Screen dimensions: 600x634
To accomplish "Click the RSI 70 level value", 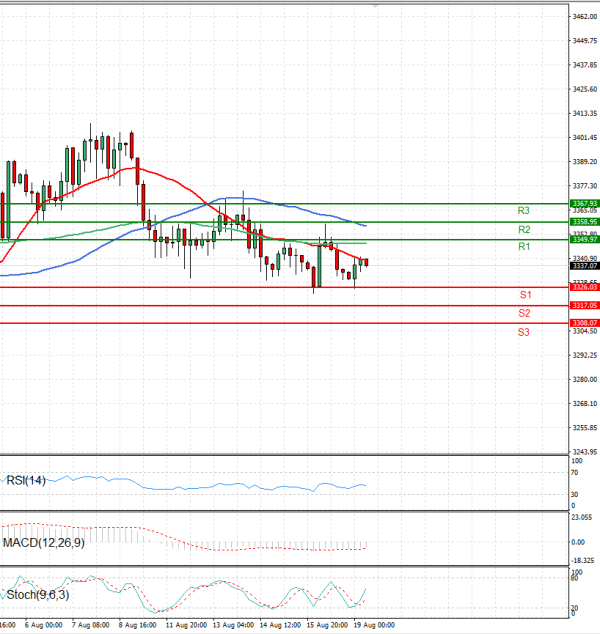I will pos(575,472).
